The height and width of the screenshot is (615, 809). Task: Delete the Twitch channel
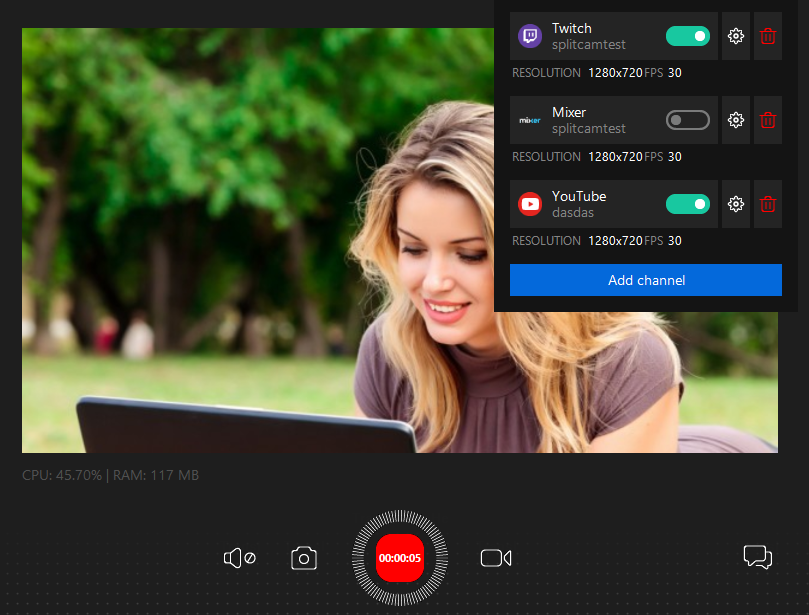pos(767,36)
